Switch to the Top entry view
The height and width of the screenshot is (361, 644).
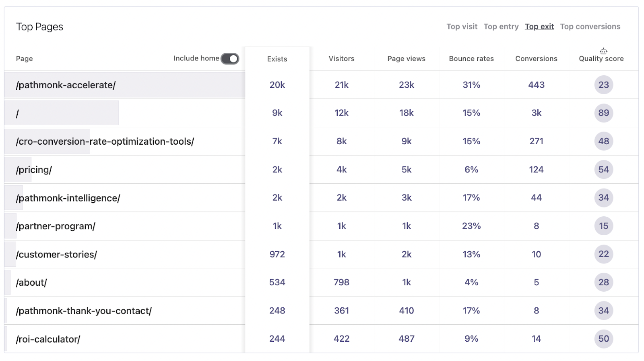point(501,26)
